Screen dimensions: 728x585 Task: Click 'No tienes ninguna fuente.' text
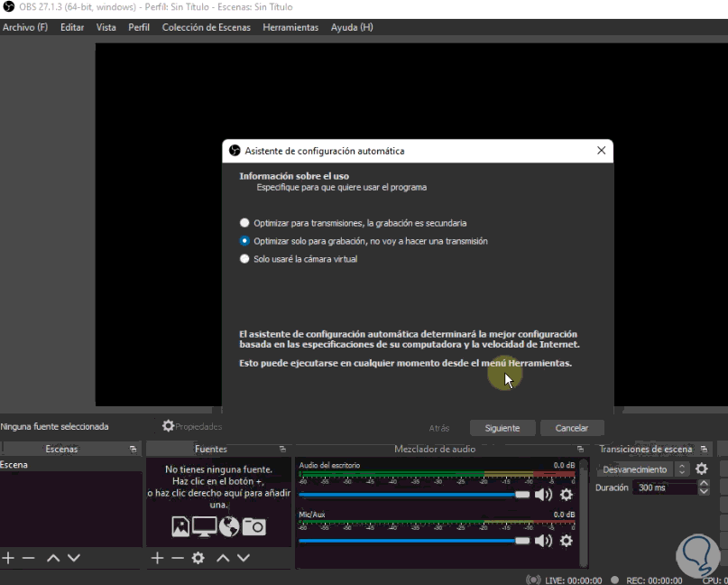pyautogui.click(x=218, y=469)
